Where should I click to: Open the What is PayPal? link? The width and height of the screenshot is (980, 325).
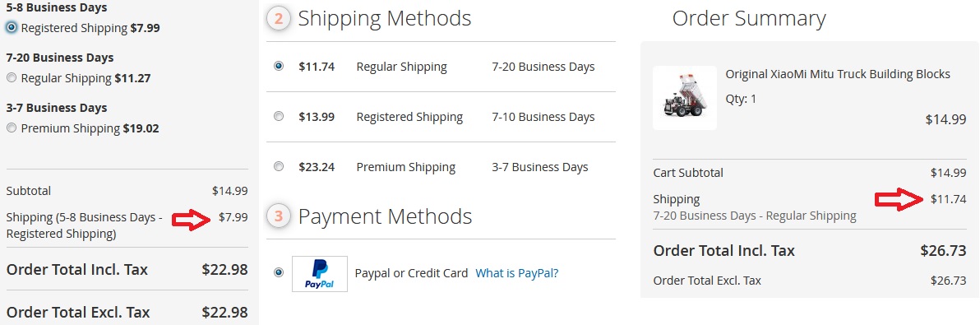point(517,273)
